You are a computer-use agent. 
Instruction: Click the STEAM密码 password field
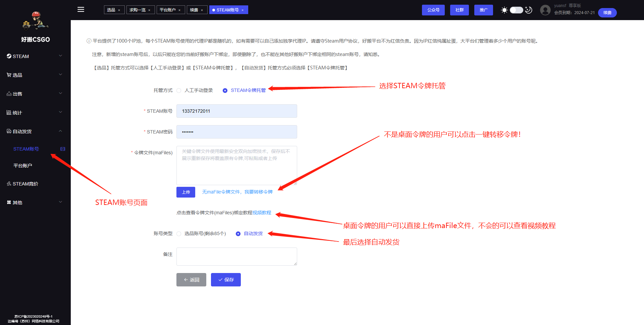[237, 132]
